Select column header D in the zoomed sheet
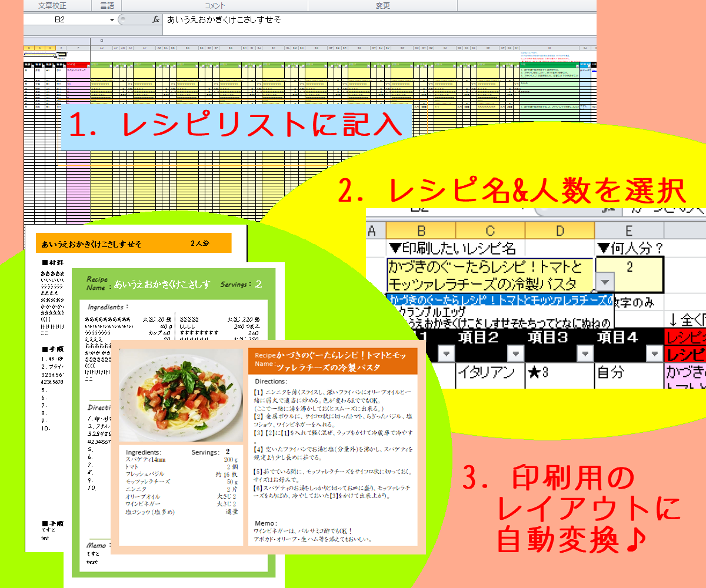Image resolution: width=706 pixels, height=588 pixels. click(x=560, y=230)
